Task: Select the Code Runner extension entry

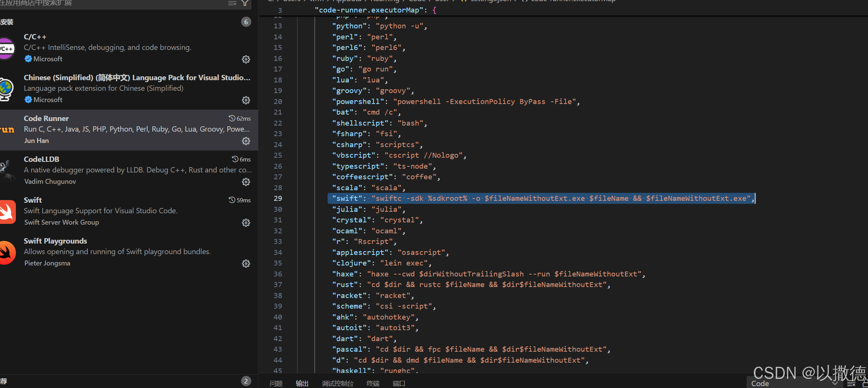Action: tap(128, 130)
